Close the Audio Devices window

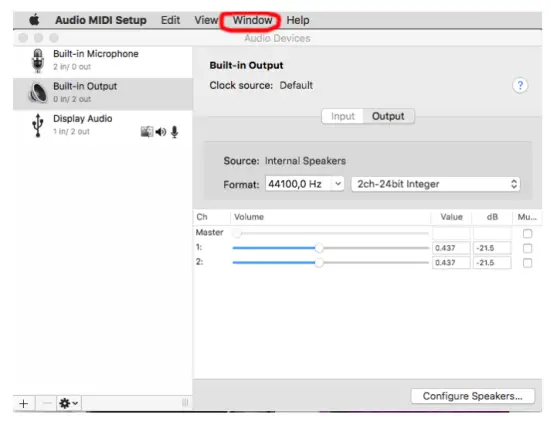tap(23, 38)
